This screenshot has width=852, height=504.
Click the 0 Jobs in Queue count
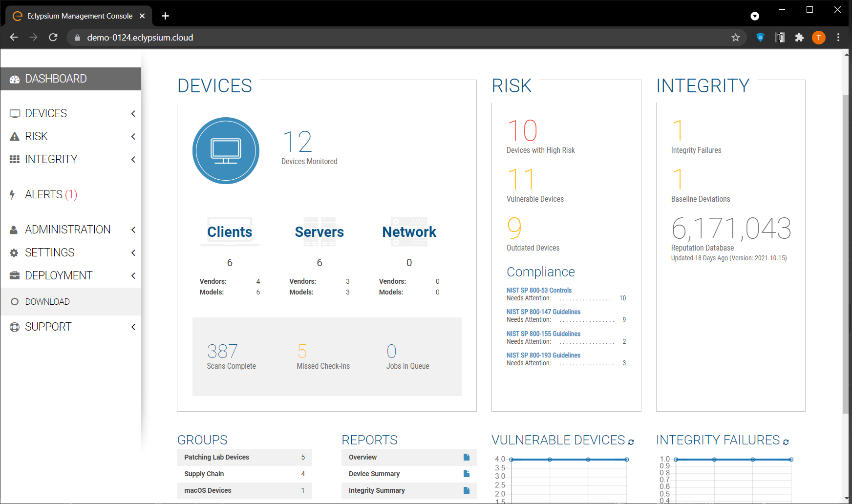[x=391, y=351]
